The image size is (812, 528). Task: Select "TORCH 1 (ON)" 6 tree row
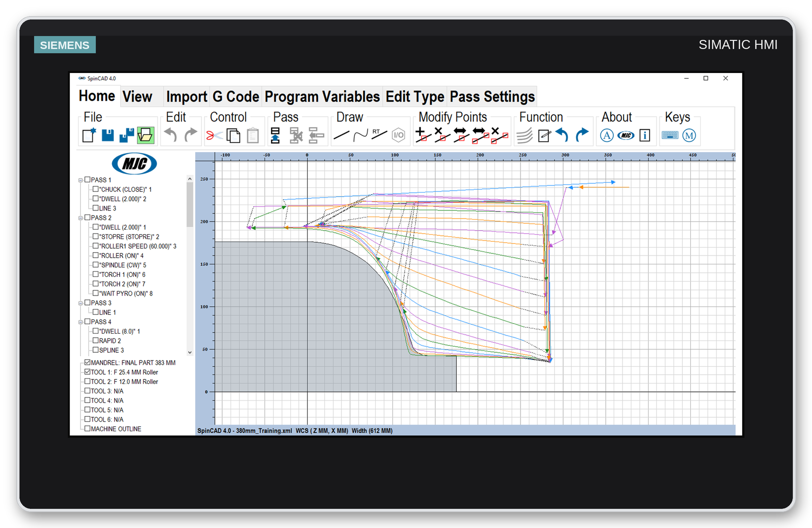122,274
